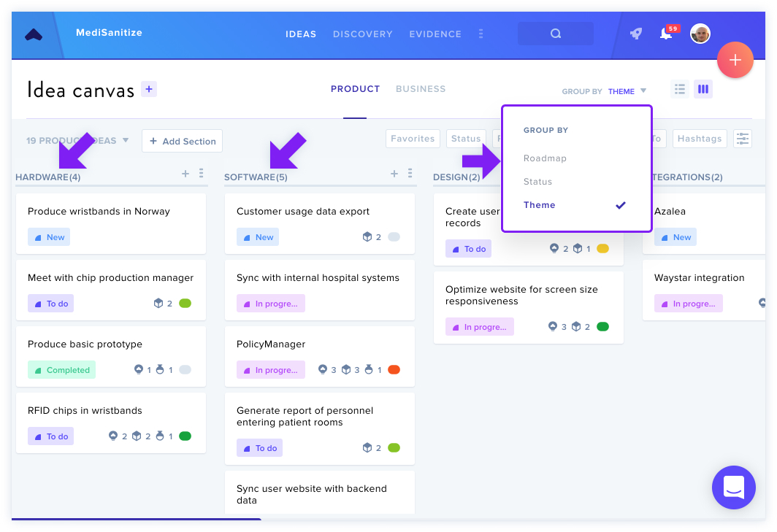Choose Roadmap in Group By list
Image resolution: width=777 pixels, height=532 pixels.
tap(545, 158)
